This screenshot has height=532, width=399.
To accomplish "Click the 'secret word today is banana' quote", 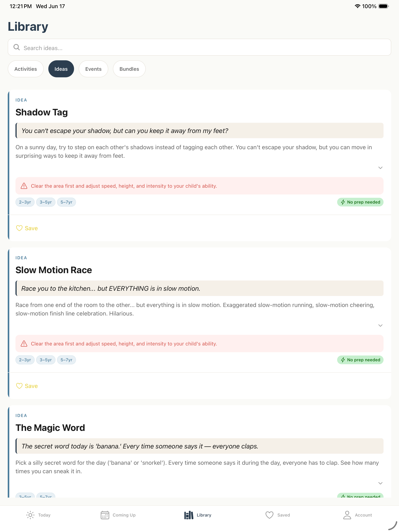I will point(199,446).
